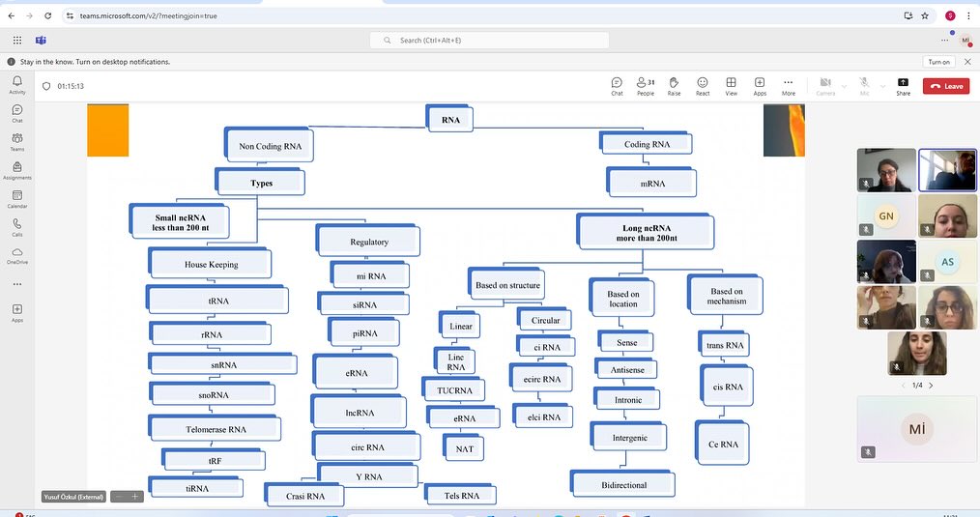The width and height of the screenshot is (980, 517).
Task: Leave the meeting
Action: (946, 86)
